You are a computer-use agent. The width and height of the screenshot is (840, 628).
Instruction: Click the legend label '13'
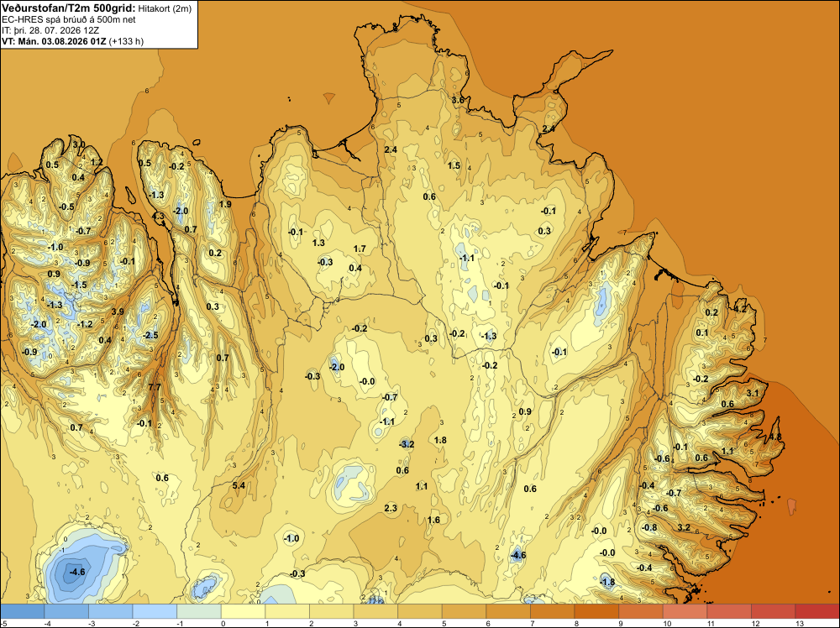(800, 623)
